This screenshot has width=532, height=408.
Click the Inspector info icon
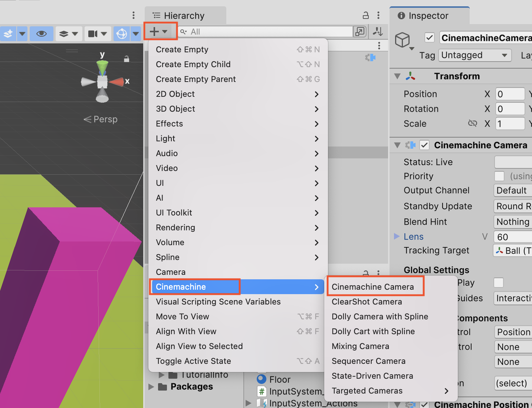(401, 16)
